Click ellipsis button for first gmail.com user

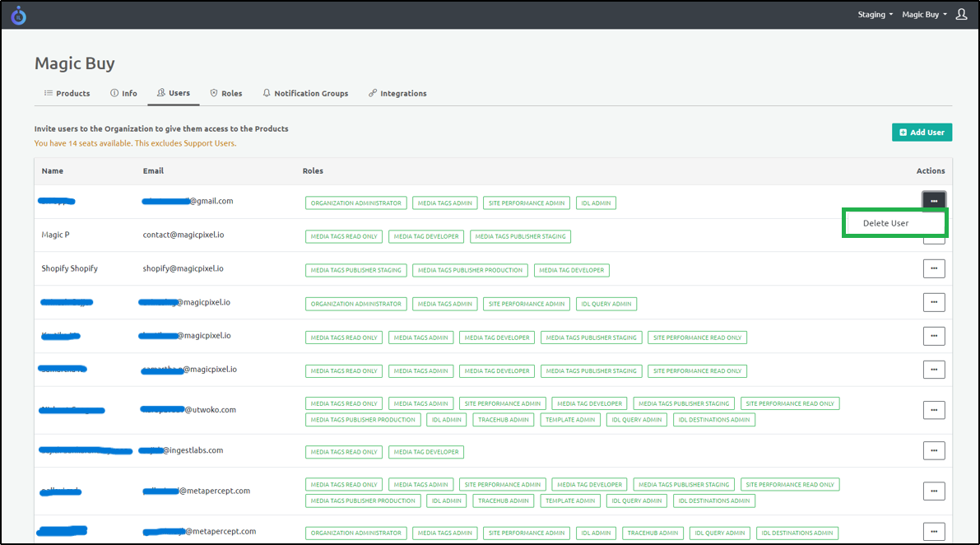[x=934, y=201]
